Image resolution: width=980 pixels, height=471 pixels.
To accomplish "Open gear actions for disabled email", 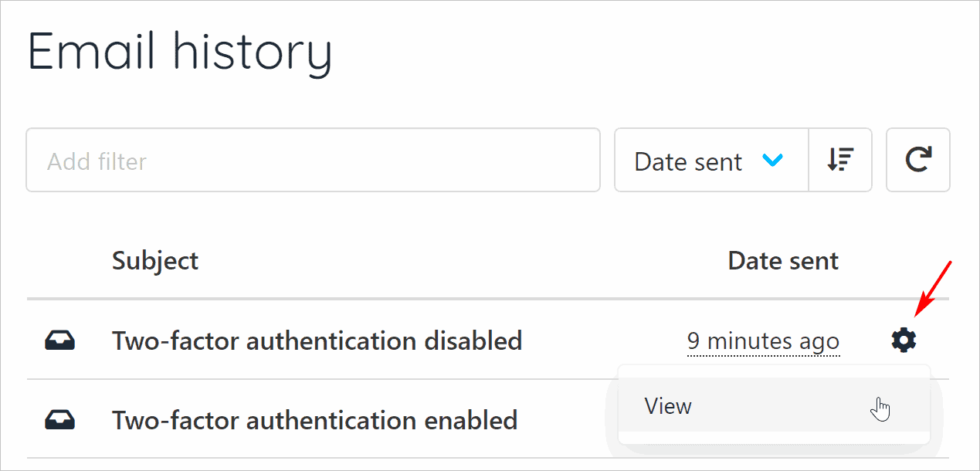I will [904, 340].
